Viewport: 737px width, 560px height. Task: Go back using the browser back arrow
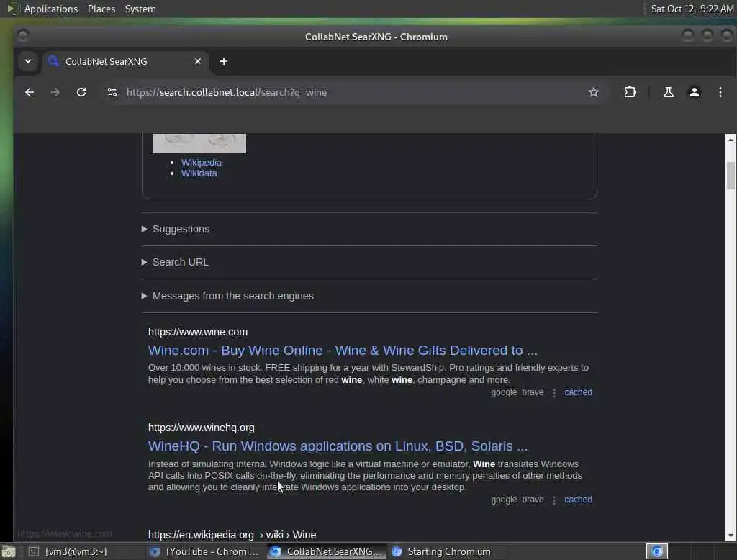[x=29, y=92]
